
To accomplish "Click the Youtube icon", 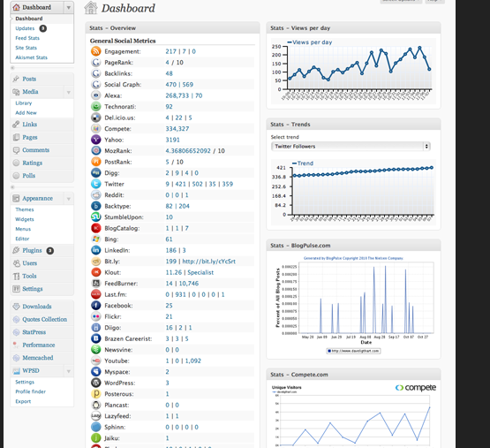I will [x=96, y=361].
